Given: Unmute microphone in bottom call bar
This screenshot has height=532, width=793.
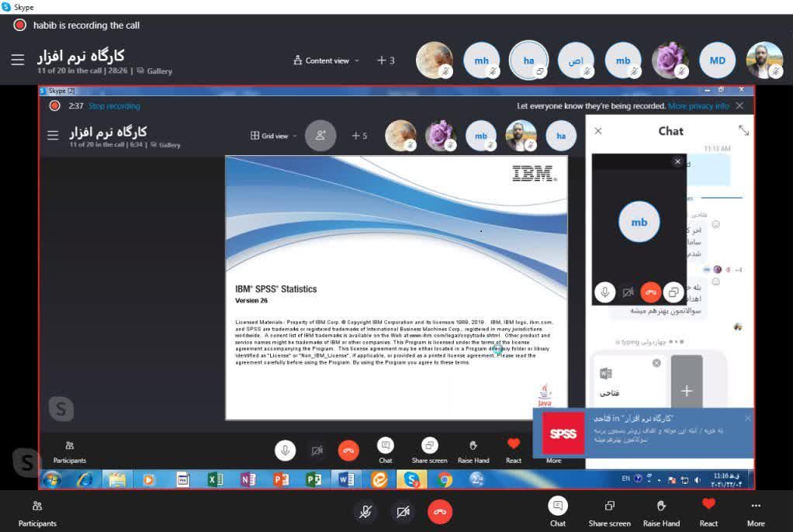Looking at the screenshot, I should click(x=365, y=512).
